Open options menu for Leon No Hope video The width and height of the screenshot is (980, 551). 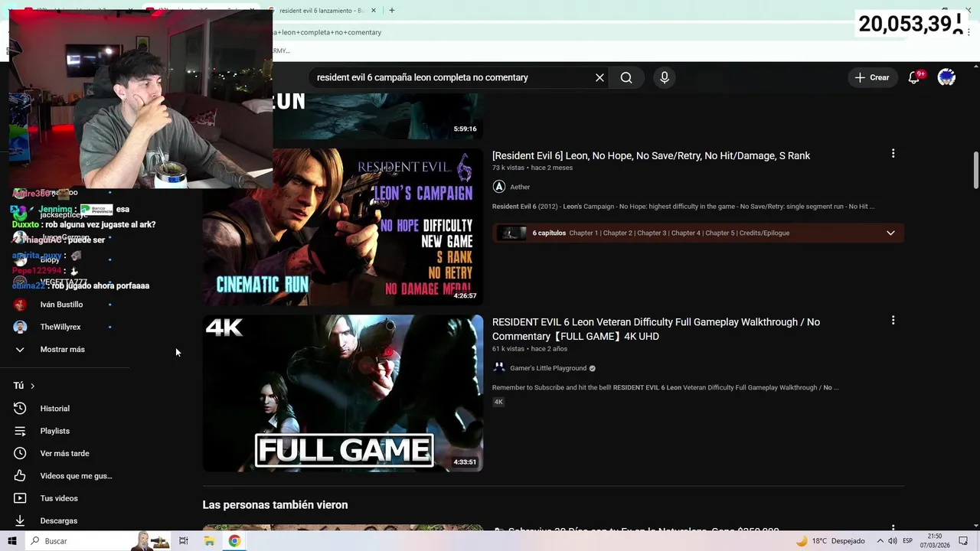tap(893, 154)
